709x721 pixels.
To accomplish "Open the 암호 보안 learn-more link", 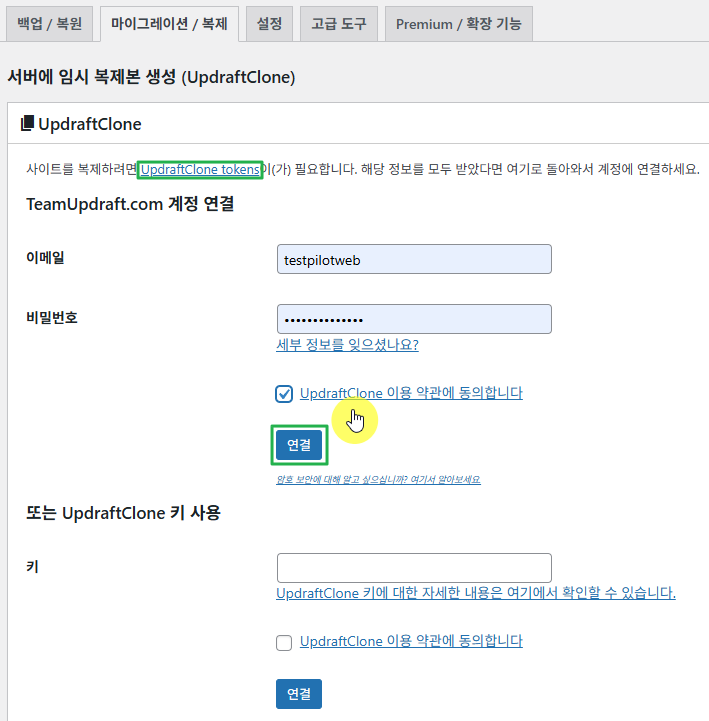I will (378, 480).
